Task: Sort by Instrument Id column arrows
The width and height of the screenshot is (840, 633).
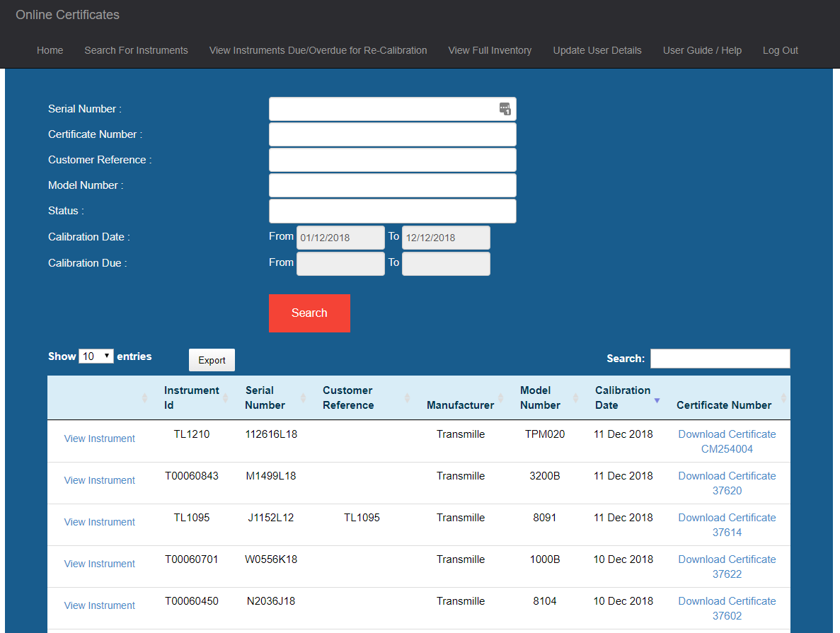Action: (226, 398)
